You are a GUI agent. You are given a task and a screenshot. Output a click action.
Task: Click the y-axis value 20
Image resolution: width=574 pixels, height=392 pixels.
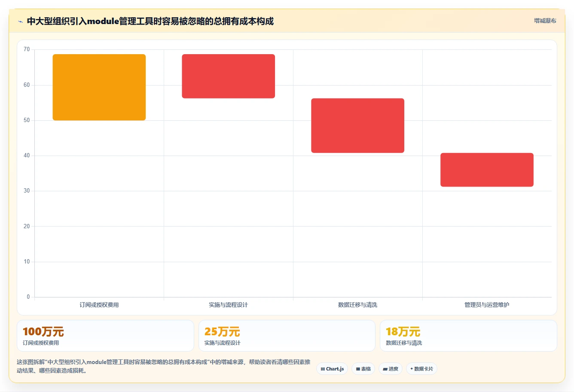[x=27, y=227]
